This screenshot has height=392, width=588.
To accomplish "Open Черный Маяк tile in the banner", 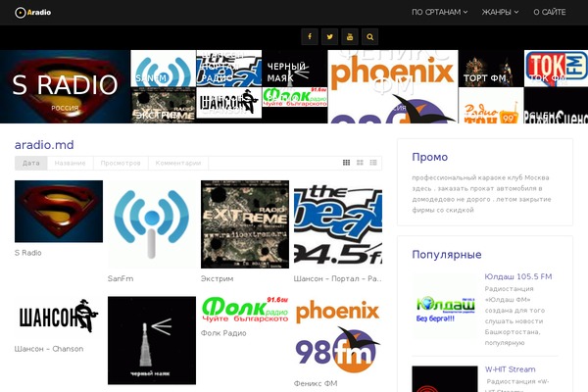I will coord(295,69).
